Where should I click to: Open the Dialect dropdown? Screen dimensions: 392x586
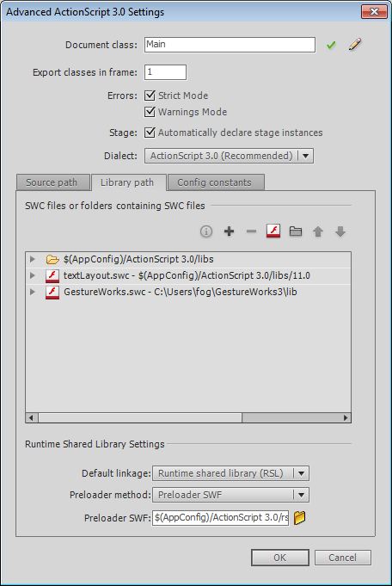coord(229,156)
